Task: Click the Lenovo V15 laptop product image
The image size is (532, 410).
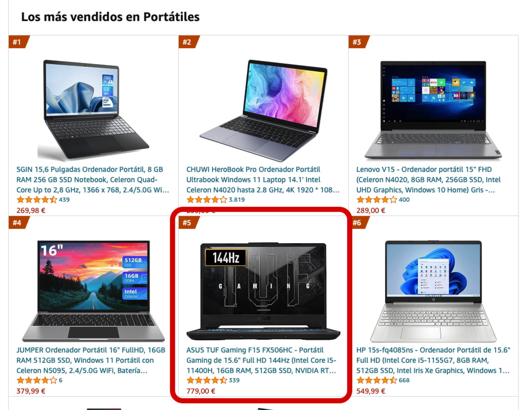Action: coord(433,110)
